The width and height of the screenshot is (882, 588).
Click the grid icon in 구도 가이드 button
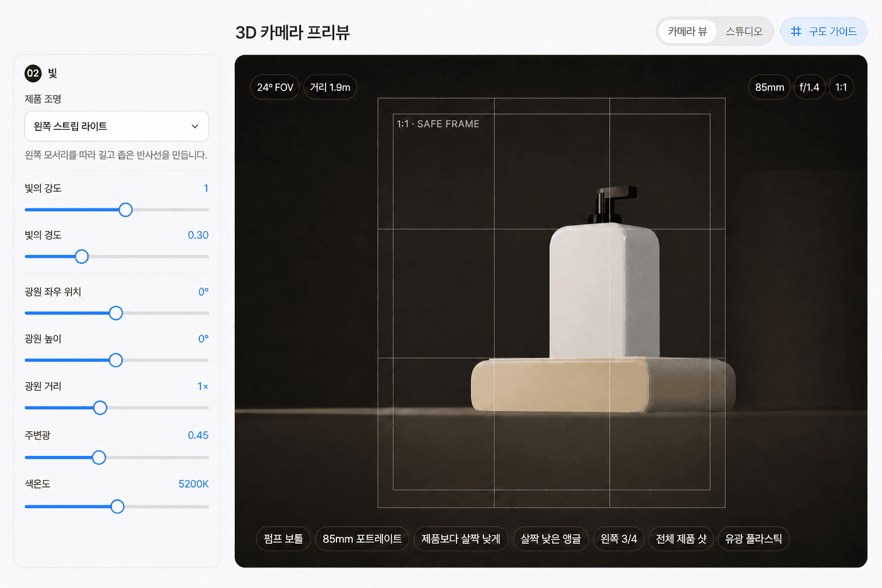(796, 32)
